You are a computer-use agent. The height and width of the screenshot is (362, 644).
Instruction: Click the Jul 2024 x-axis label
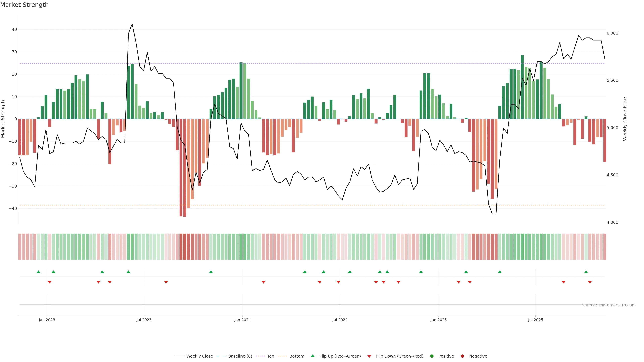[x=340, y=320]
